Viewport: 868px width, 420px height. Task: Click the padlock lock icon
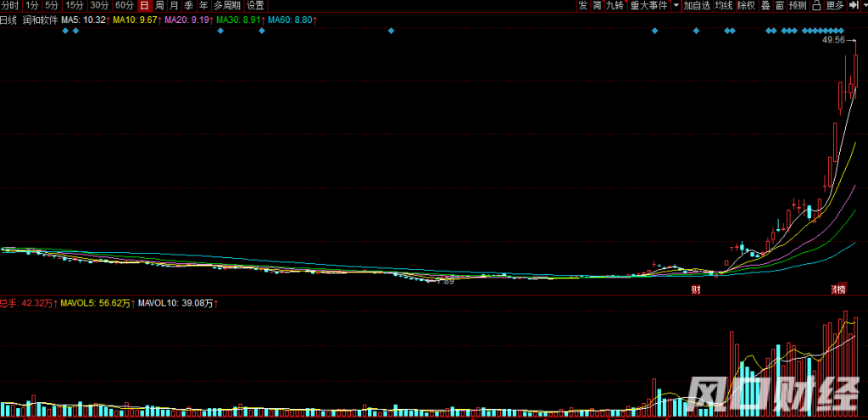coord(816,6)
